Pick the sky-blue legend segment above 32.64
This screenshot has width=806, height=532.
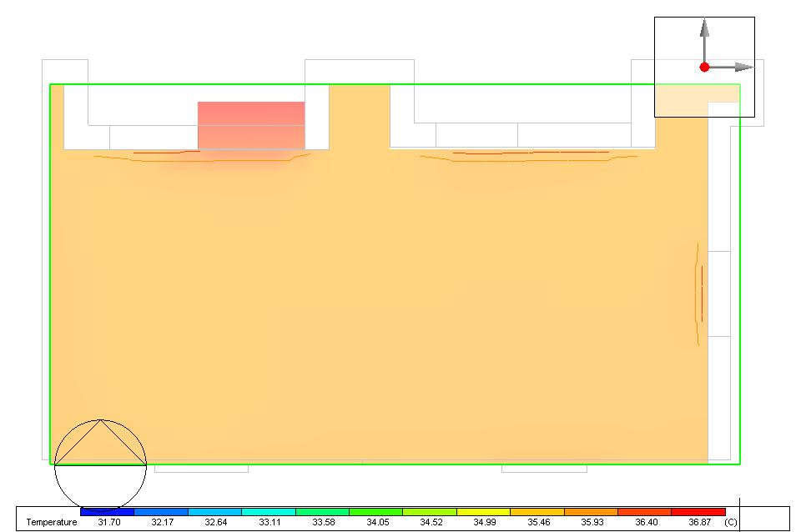[x=215, y=512]
